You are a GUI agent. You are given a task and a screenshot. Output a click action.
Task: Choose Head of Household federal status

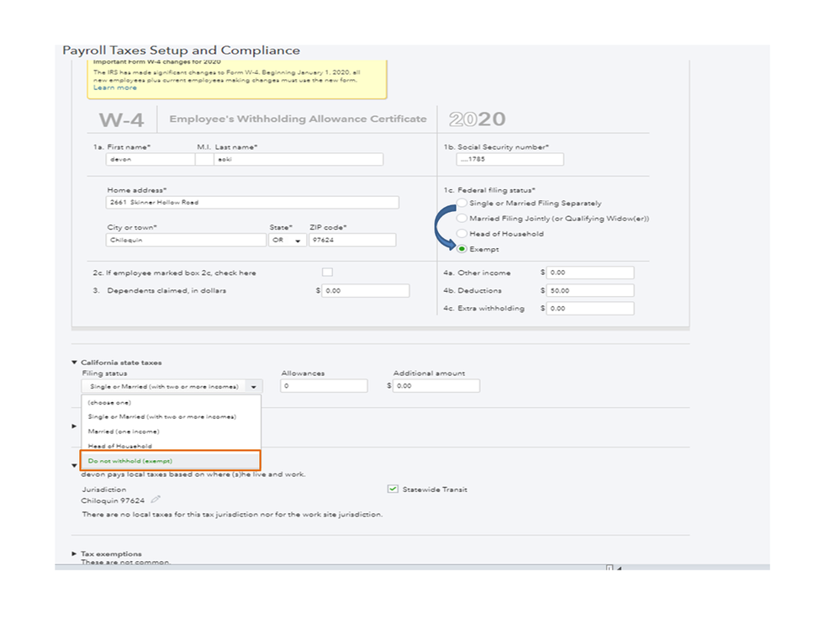tap(462, 234)
